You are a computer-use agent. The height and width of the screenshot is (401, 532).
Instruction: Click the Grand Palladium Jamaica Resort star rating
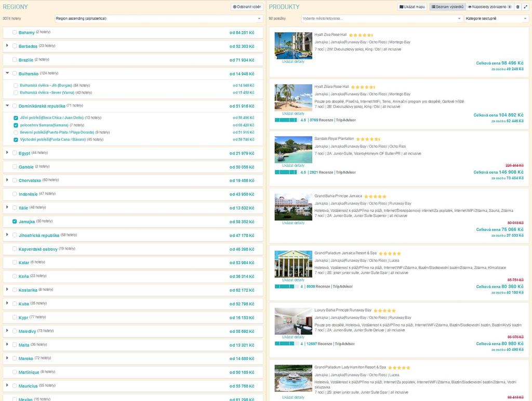click(x=390, y=253)
